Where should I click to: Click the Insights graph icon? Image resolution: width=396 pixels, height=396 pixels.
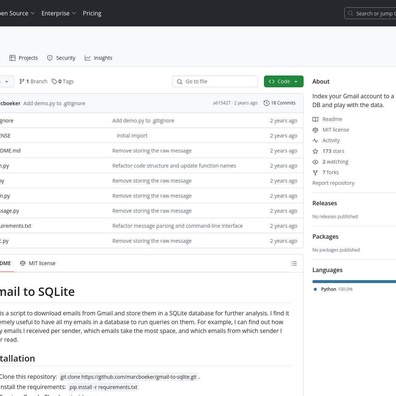pos(87,58)
